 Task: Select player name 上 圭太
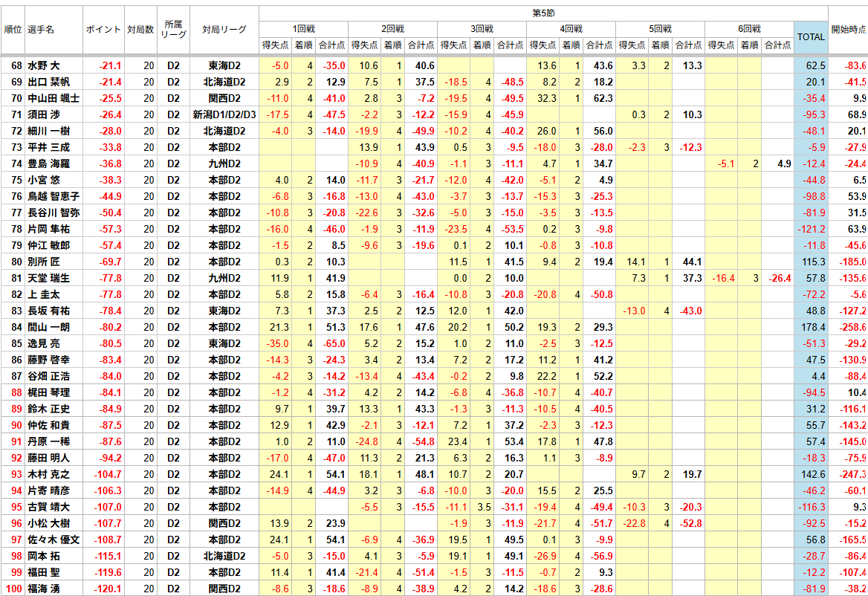(x=44, y=294)
